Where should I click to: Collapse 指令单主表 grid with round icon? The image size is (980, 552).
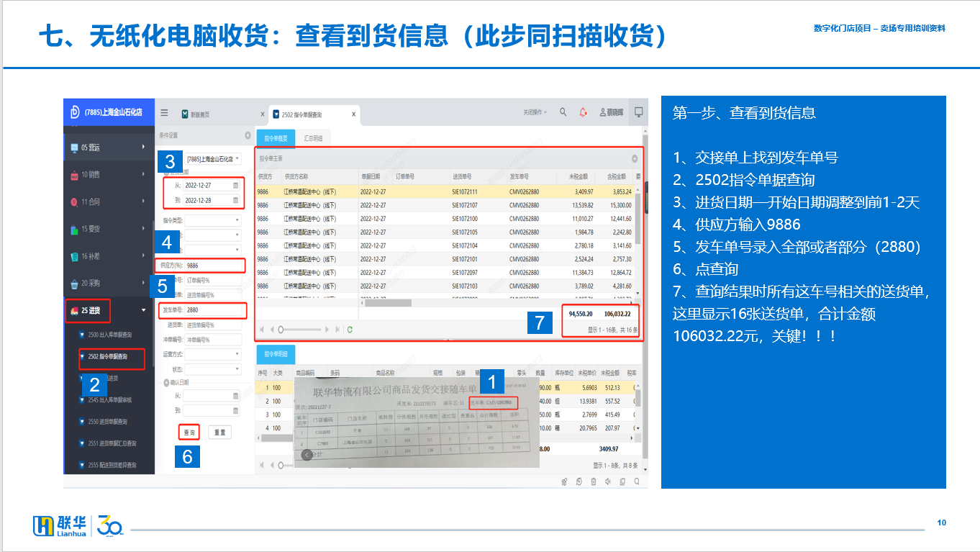pyautogui.click(x=635, y=158)
